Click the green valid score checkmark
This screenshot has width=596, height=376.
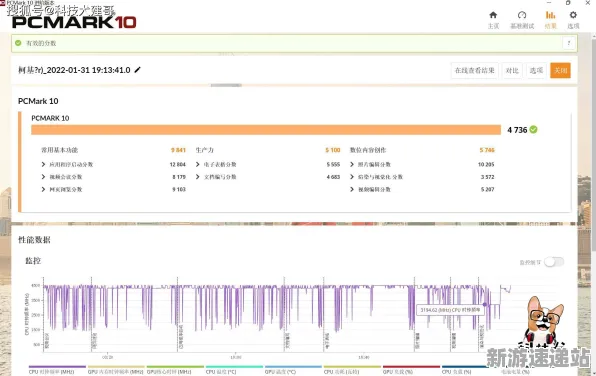(x=18, y=43)
